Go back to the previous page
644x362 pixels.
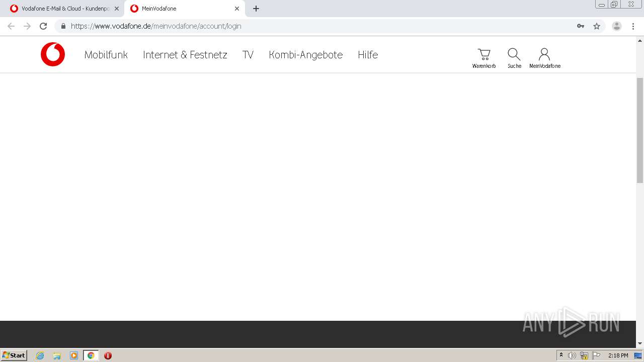click(x=11, y=26)
